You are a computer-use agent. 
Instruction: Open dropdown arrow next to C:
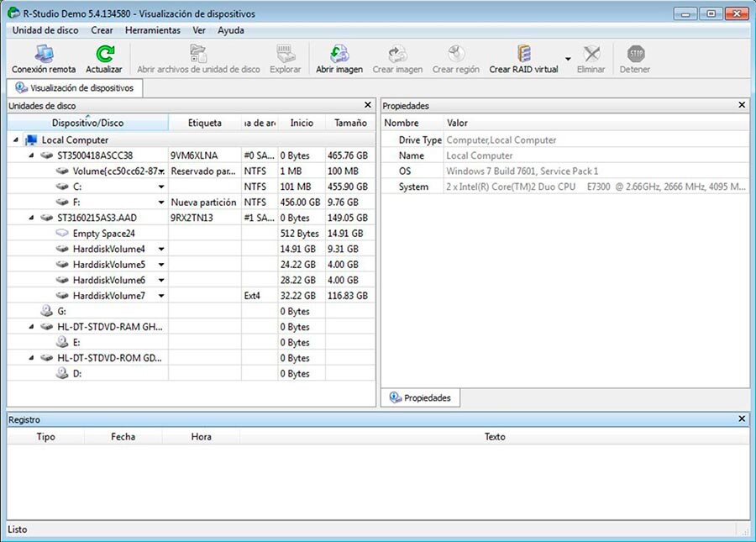click(161, 187)
